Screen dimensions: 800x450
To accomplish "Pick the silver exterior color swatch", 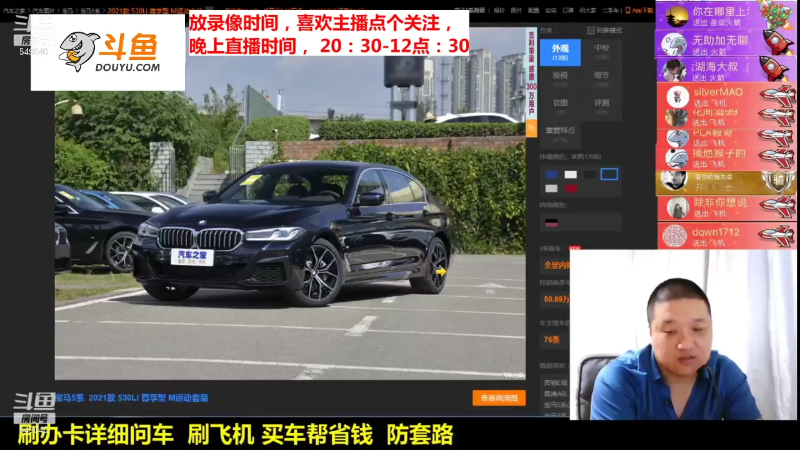I will click(552, 188).
